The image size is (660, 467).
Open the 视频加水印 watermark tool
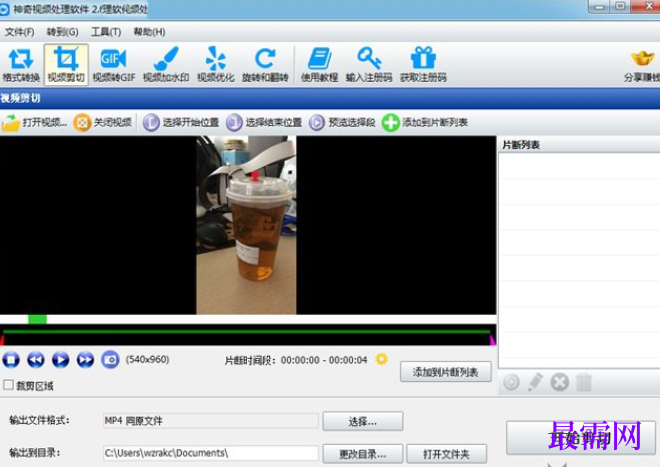click(x=166, y=65)
